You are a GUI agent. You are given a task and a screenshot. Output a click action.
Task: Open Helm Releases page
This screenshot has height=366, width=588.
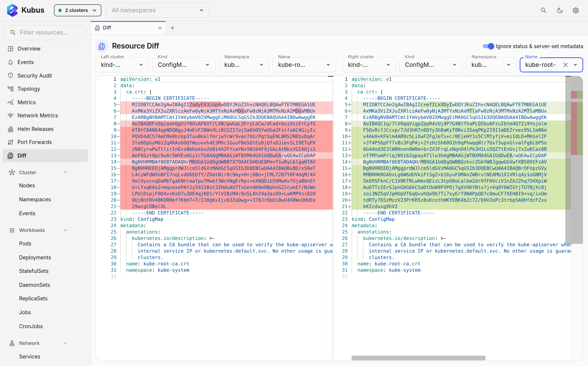coord(45,129)
